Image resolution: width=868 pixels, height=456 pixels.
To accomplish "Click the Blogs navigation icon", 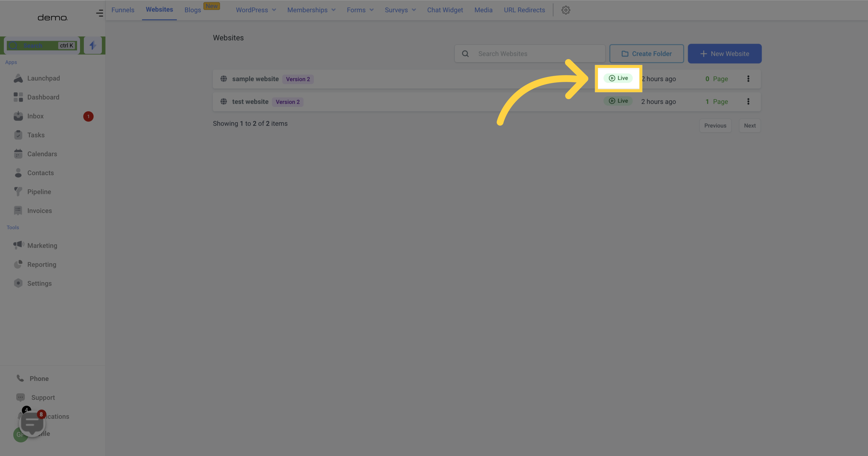I will 192,10.
